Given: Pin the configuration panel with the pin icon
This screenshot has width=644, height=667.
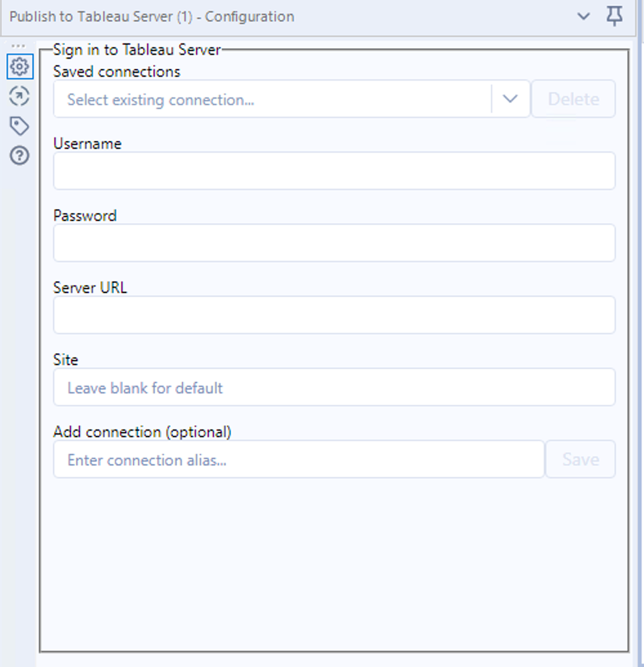Looking at the screenshot, I should click(615, 17).
